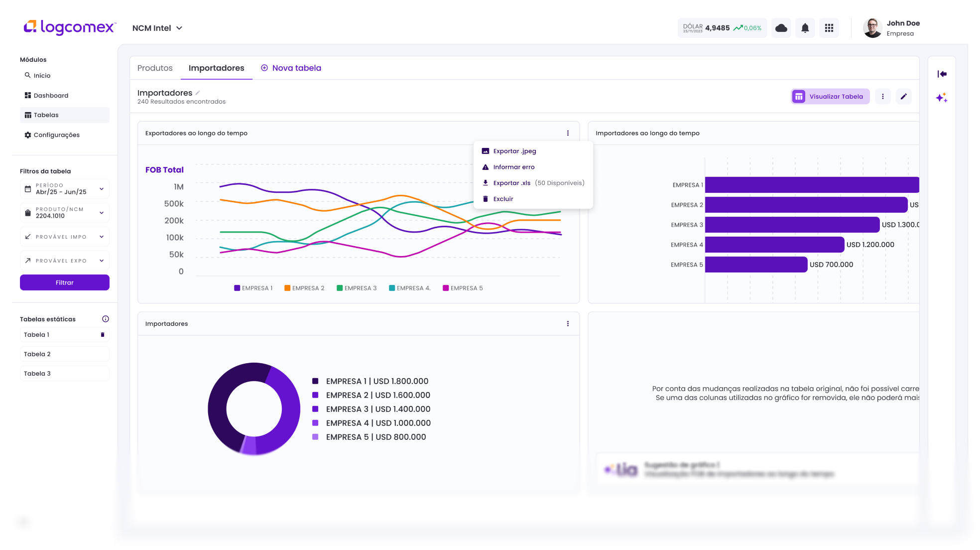Toggle EMPRESA 3 legend series in line chart
This screenshot has width=980, height=550.
click(357, 288)
